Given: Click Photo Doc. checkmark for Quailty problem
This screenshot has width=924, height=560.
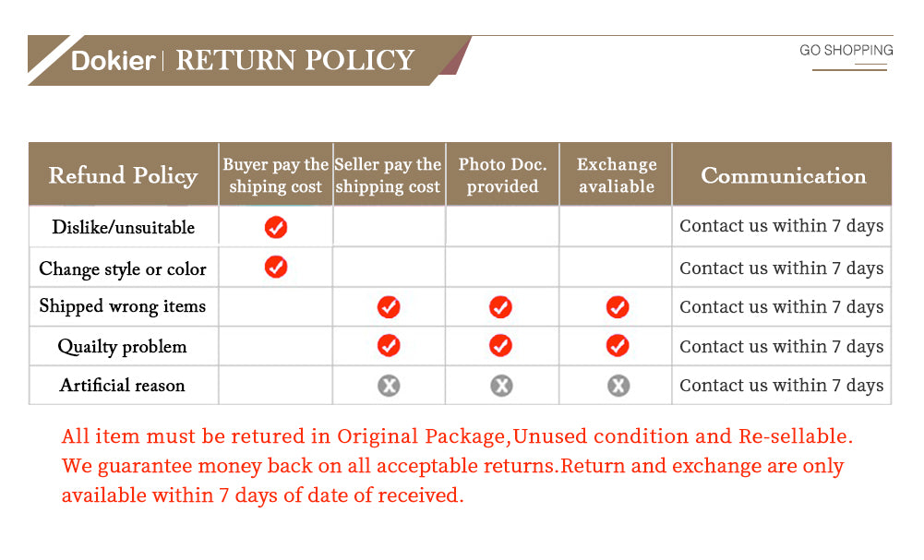Looking at the screenshot, I should point(500,346).
